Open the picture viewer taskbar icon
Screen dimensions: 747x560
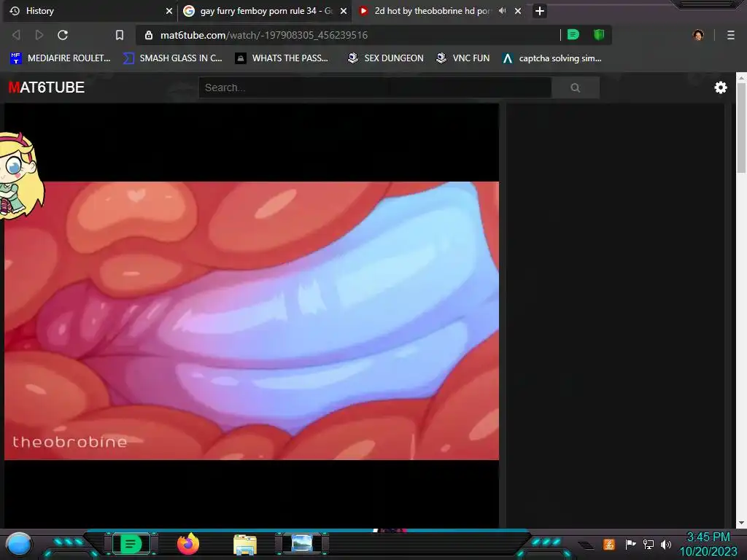[302, 543]
